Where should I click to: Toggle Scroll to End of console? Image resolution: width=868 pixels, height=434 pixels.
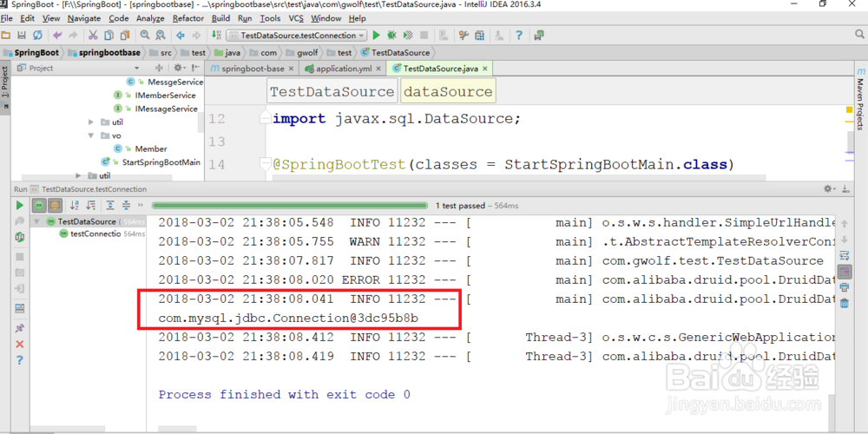[x=845, y=271]
